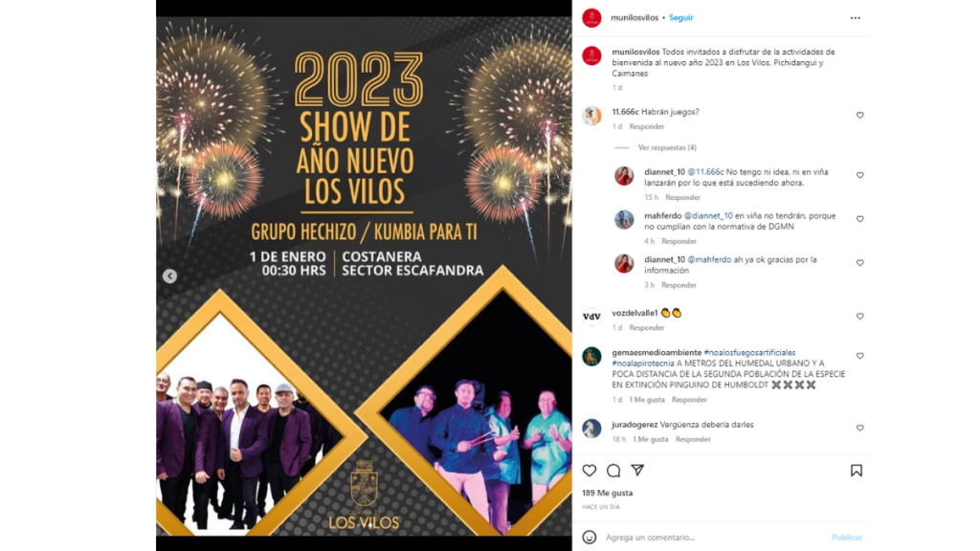Click the Publicar button

[x=847, y=538]
